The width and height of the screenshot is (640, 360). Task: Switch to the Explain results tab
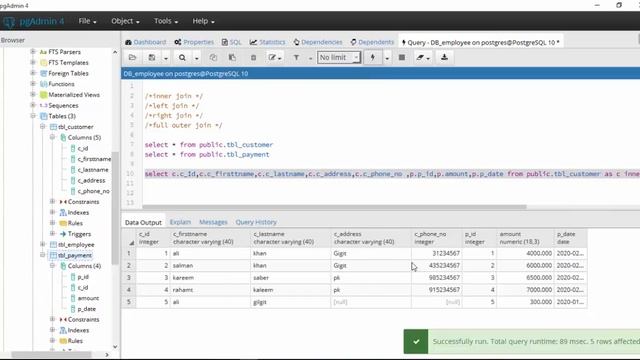pos(180,222)
